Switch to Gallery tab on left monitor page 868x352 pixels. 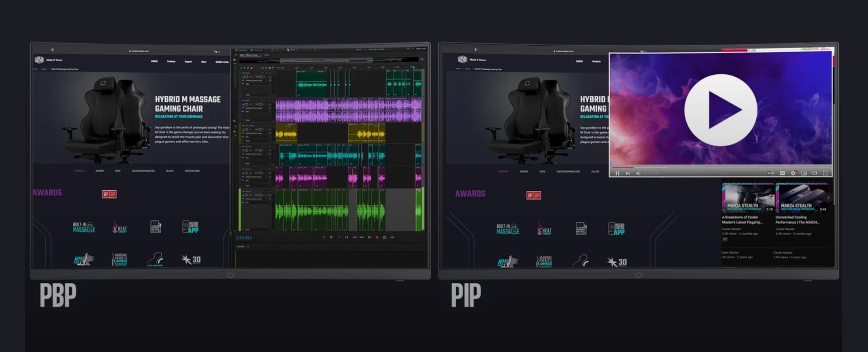pyautogui.click(x=169, y=171)
